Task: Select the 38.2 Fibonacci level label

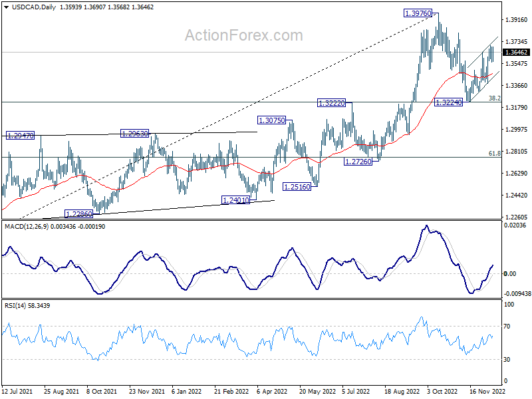Action: pyautogui.click(x=494, y=98)
